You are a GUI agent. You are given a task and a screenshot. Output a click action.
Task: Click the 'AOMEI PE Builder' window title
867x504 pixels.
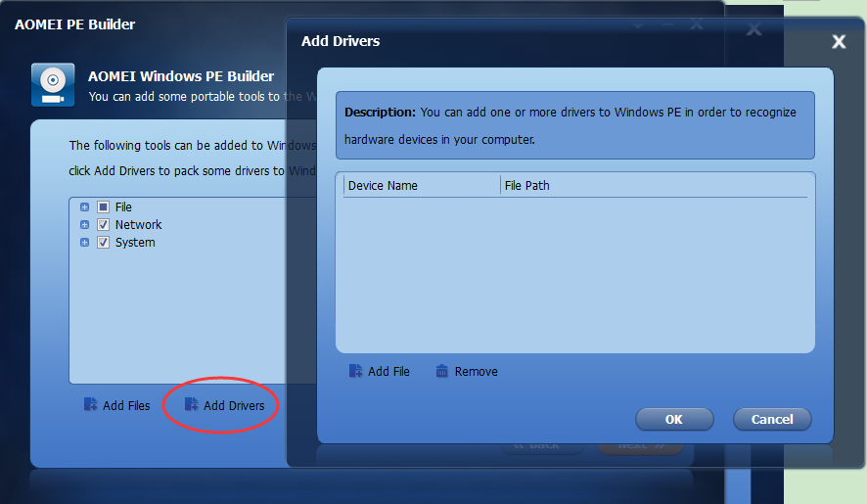point(74,24)
